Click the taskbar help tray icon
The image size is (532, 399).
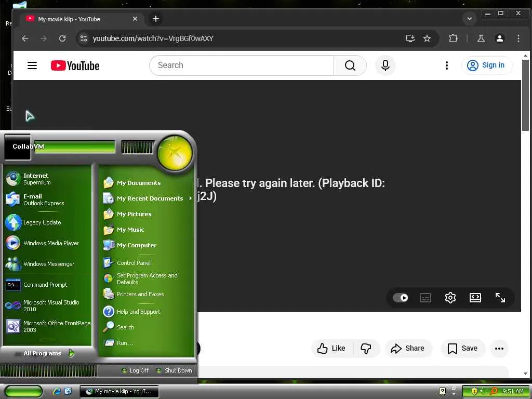pos(442,392)
